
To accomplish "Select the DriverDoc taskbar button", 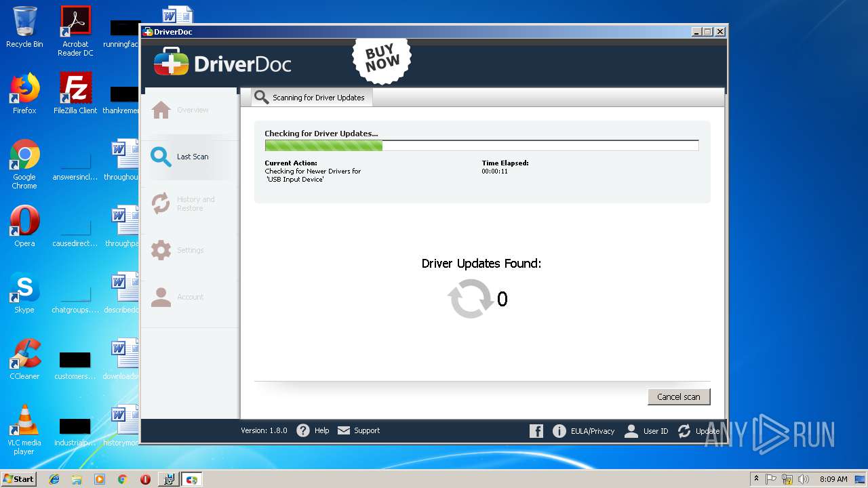I will pyautogui.click(x=192, y=479).
